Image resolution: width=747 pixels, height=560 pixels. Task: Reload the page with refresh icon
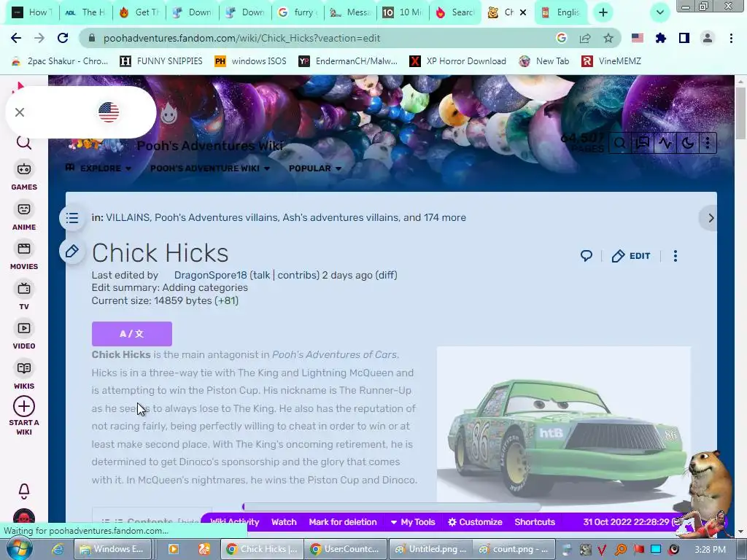63,38
